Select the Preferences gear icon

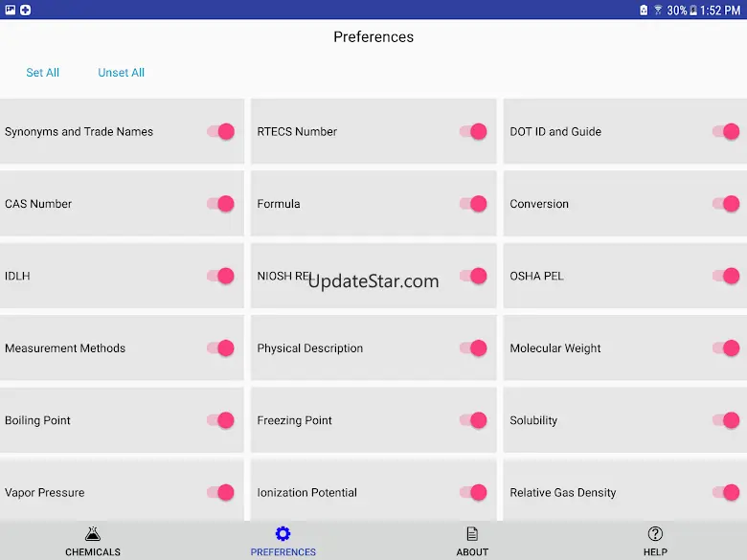point(283,534)
